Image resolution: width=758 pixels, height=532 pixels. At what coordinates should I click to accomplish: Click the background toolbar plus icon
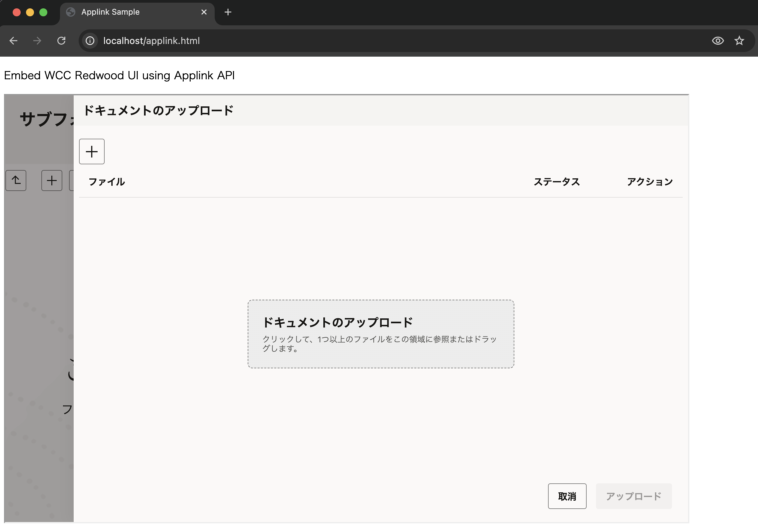tap(52, 181)
